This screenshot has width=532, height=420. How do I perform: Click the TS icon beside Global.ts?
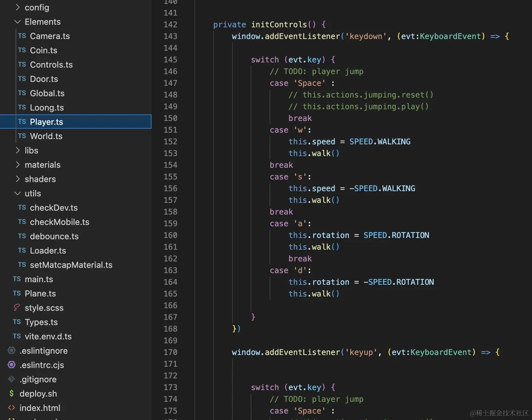[22, 93]
